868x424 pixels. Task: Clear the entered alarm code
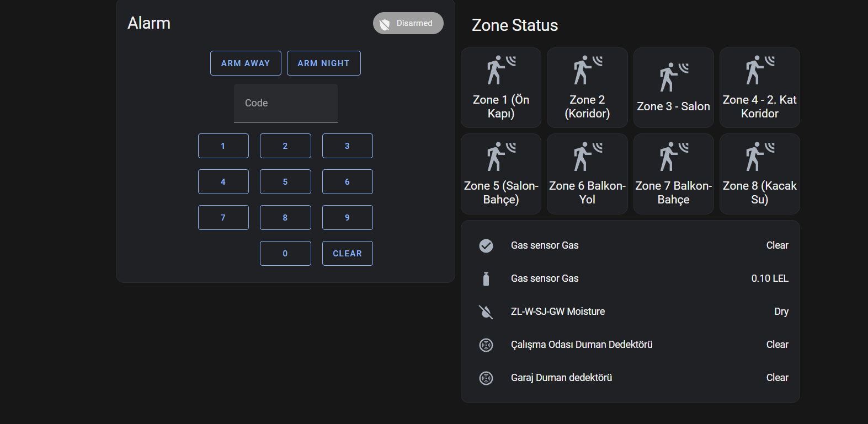(348, 253)
